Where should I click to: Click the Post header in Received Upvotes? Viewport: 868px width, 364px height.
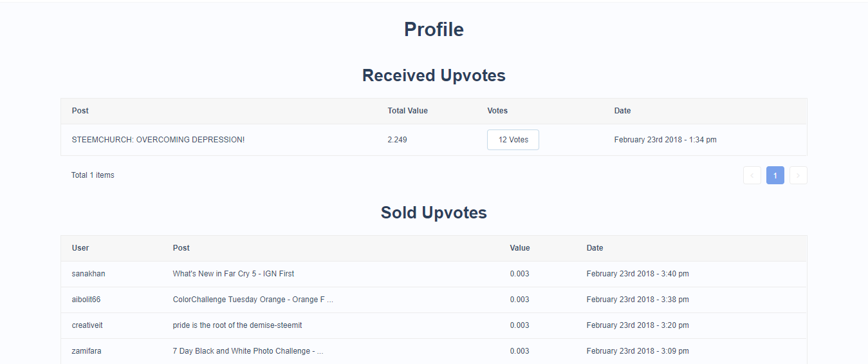(80, 111)
